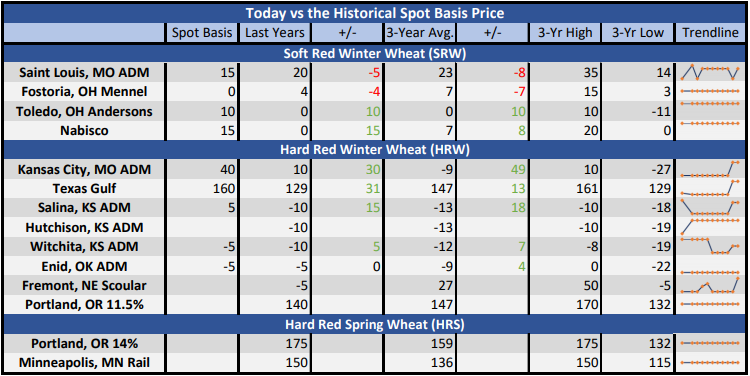Image resolution: width=750 pixels, height=376 pixels.
Task: Click the Last Years column header
Action: [275, 33]
